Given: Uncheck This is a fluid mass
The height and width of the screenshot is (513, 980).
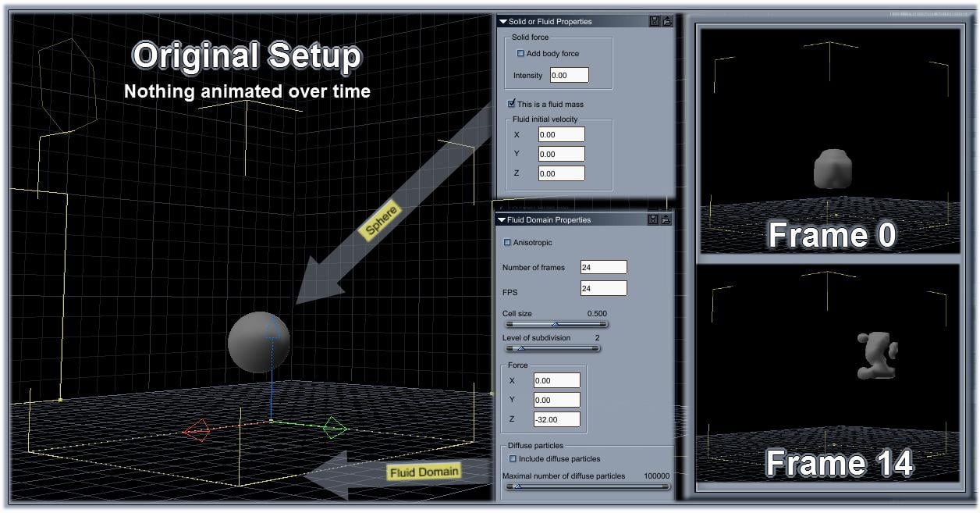Looking at the screenshot, I should (x=511, y=104).
